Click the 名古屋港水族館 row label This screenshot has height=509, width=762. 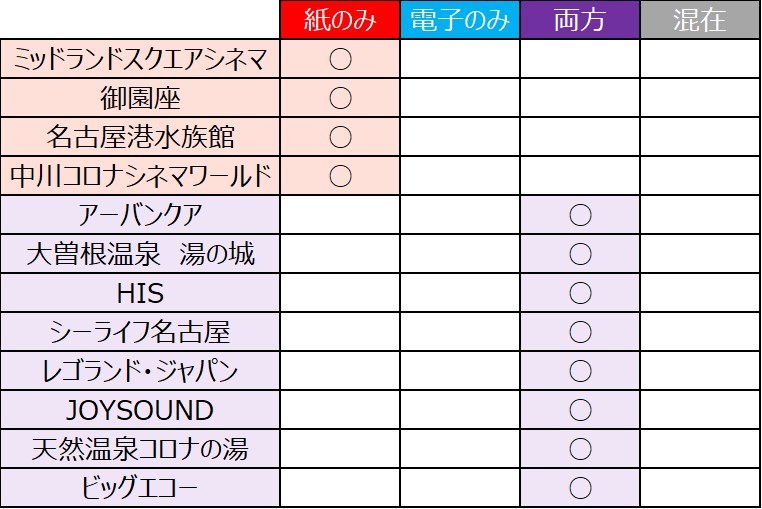coord(141,137)
